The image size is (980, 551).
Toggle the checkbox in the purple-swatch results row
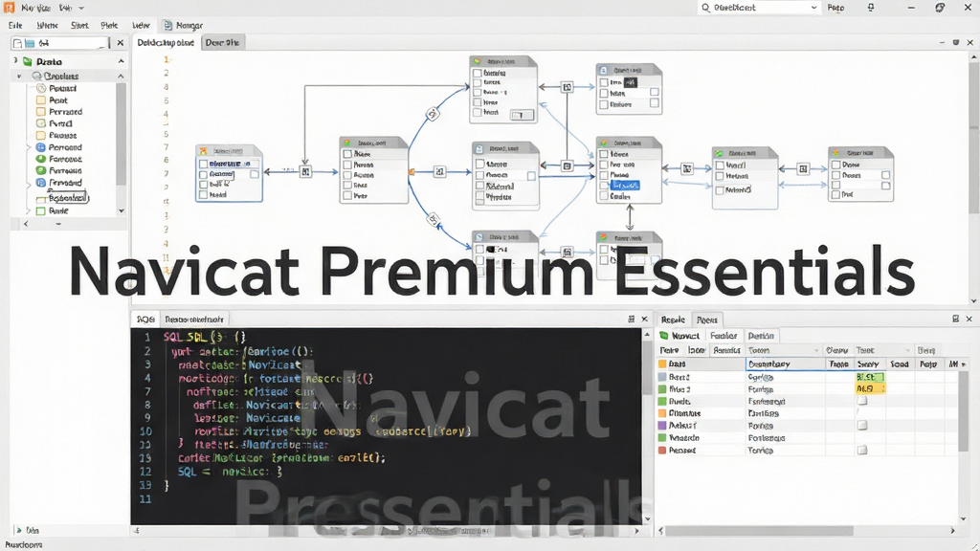click(x=862, y=426)
